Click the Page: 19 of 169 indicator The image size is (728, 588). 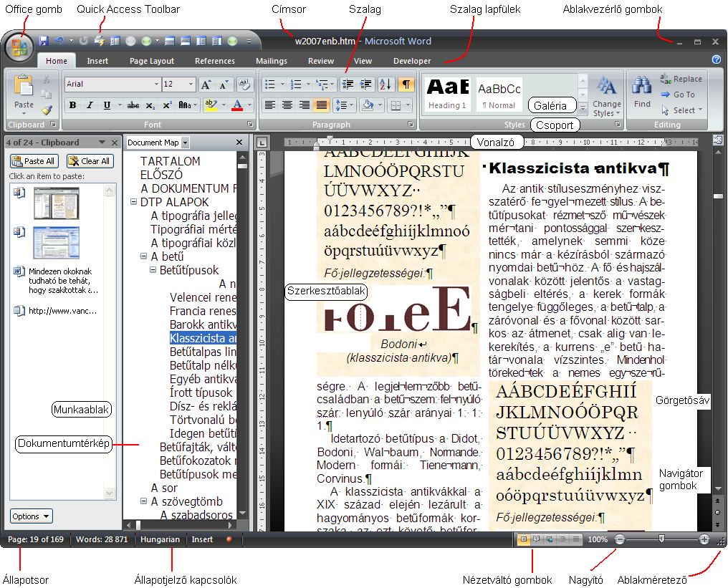pos(36,539)
